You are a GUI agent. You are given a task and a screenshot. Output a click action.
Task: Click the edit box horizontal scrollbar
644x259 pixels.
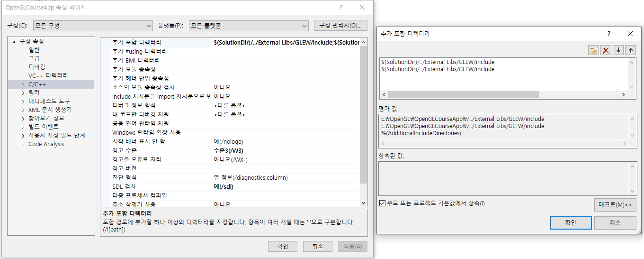(x=463, y=95)
